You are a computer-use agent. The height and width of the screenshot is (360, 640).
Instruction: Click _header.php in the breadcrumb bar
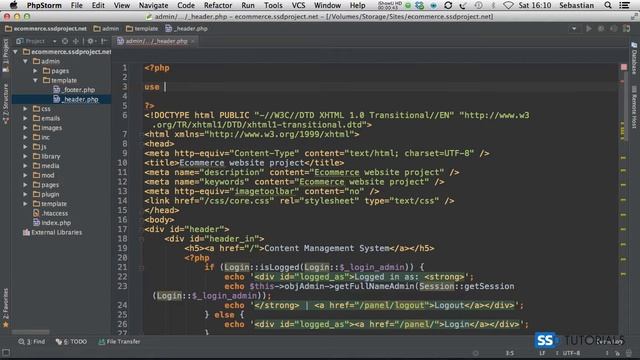coord(187,29)
